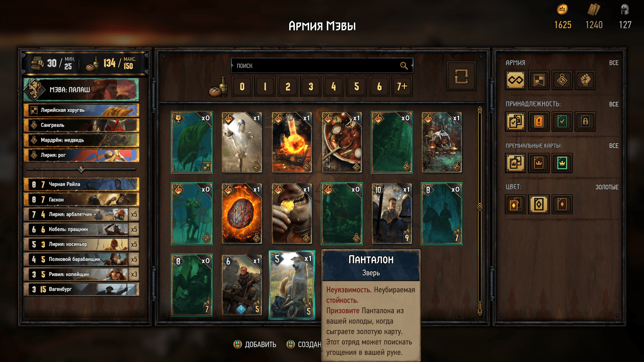Select Лирия: арбалетчик in deck list
This screenshot has width=644, height=362.
tap(81, 214)
